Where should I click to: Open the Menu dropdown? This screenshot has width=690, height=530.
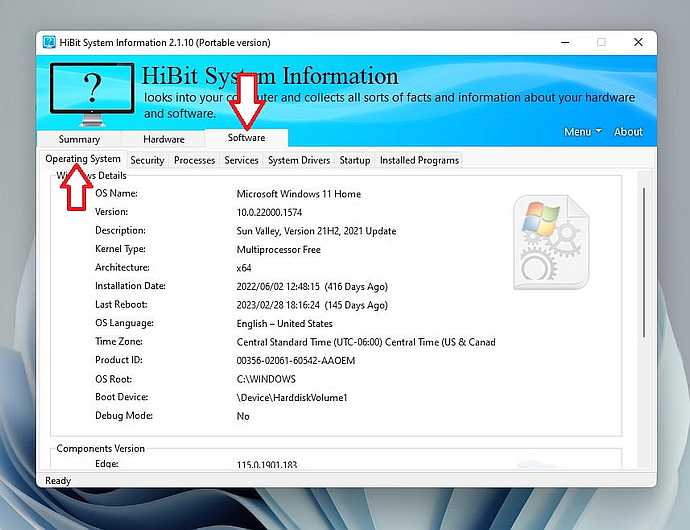click(x=582, y=132)
